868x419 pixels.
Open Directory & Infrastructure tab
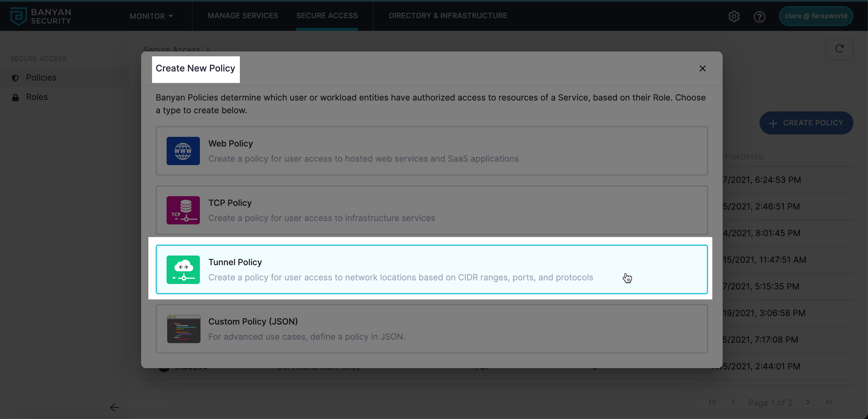pyautogui.click(x=448, y=15)
